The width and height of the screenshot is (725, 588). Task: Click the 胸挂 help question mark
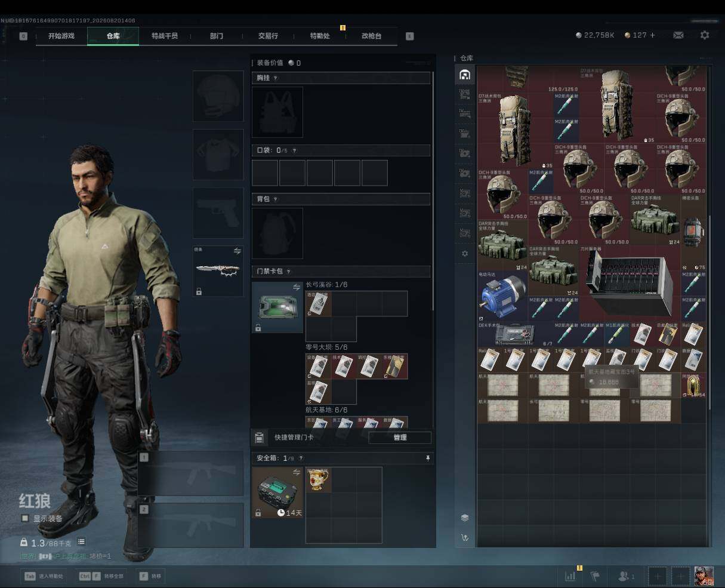pos(275,78)
